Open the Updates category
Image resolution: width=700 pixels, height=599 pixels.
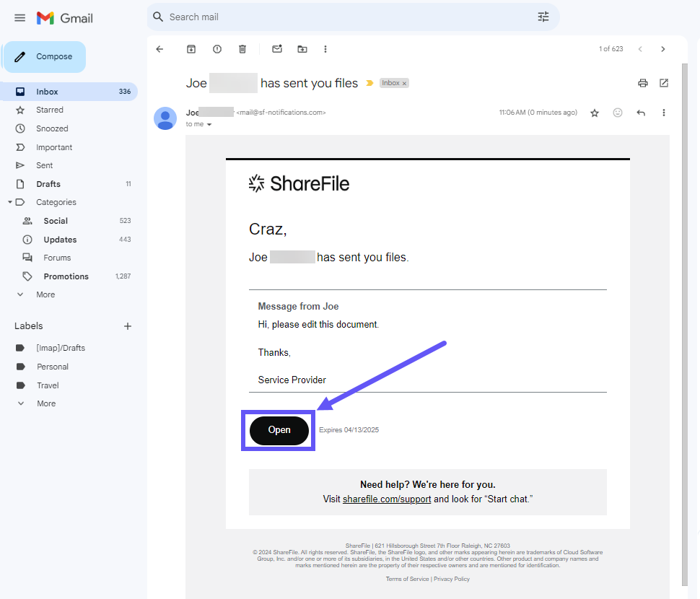coord(69,240)
